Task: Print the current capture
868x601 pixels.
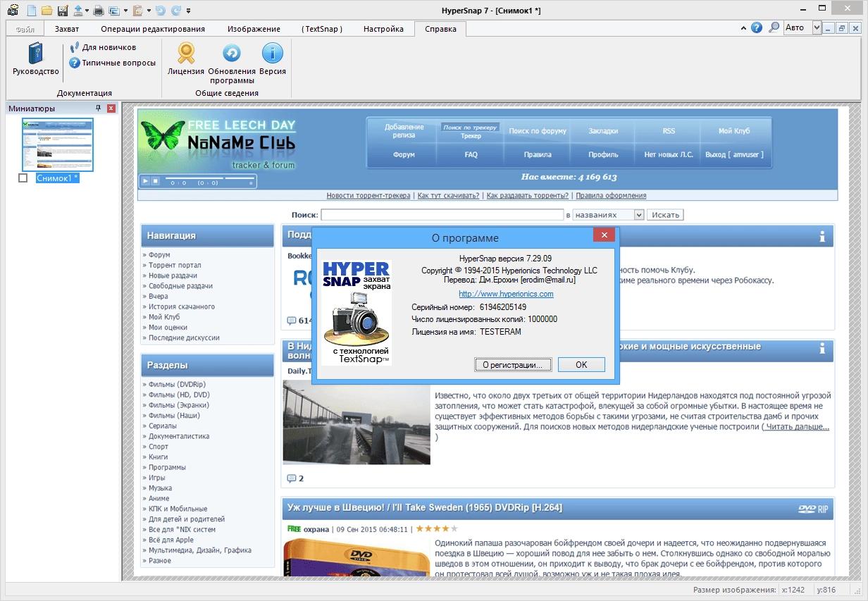Action: pos(99,11)
